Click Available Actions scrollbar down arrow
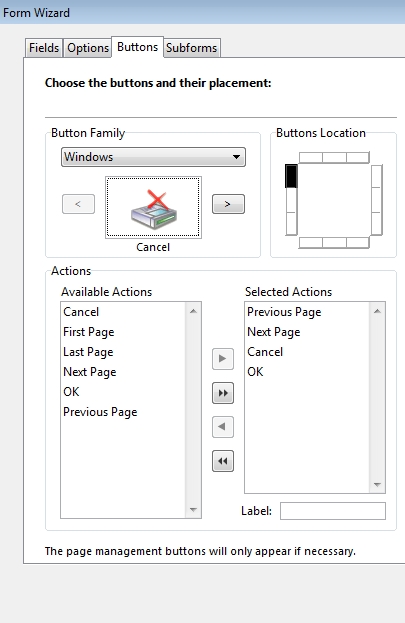The image size is (405, 623). pyautogui.click(x=193, y=510)
